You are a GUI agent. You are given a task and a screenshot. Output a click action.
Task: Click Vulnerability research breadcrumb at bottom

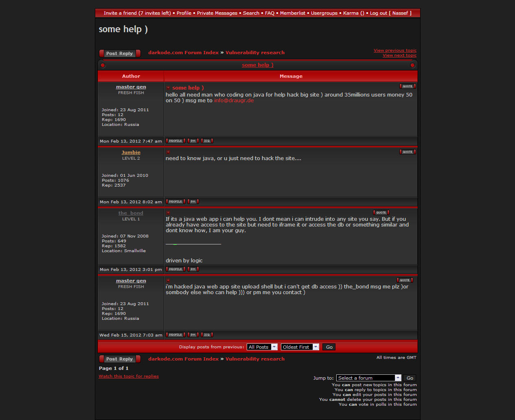(x=255, y=359)
